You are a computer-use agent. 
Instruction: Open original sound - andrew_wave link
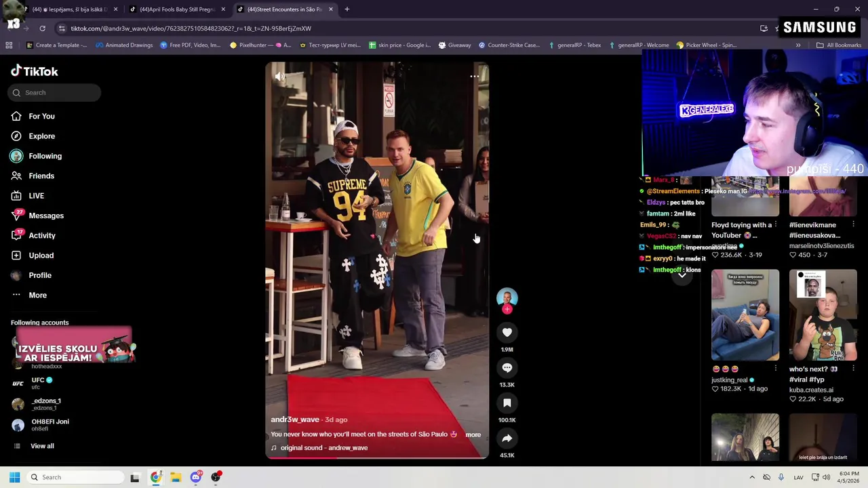pos(324,448)
